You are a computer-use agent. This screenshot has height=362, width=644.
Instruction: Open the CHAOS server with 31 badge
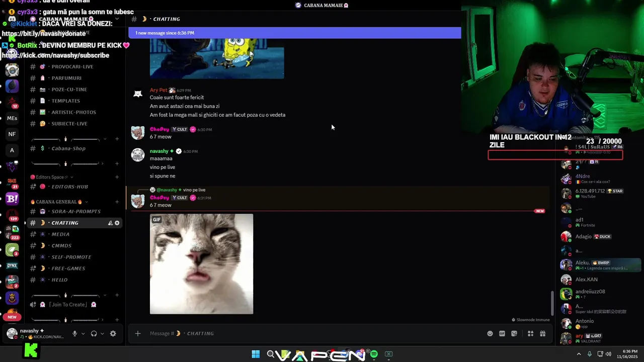(12, 182)
